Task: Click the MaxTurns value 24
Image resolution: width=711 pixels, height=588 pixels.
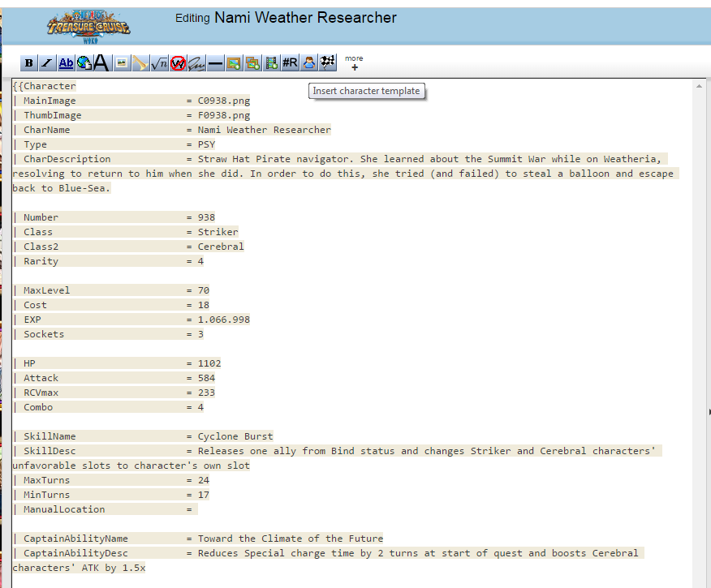Action: [x=204, y=480]
